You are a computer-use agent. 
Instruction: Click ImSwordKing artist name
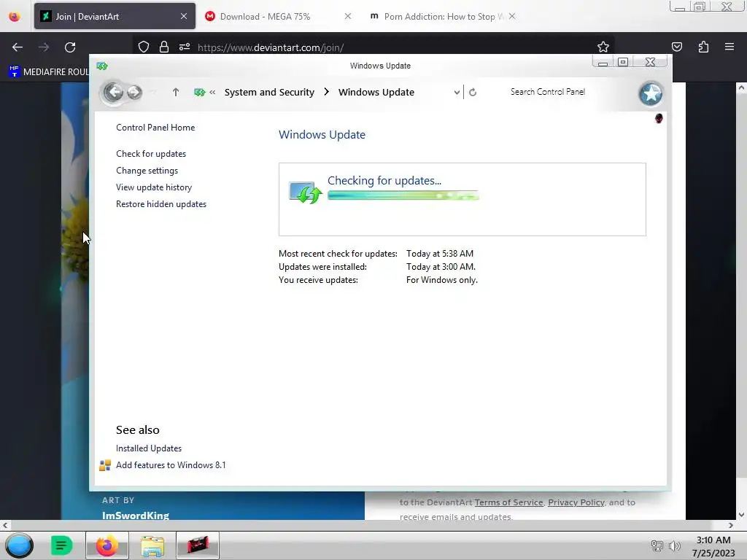[135, 516]
